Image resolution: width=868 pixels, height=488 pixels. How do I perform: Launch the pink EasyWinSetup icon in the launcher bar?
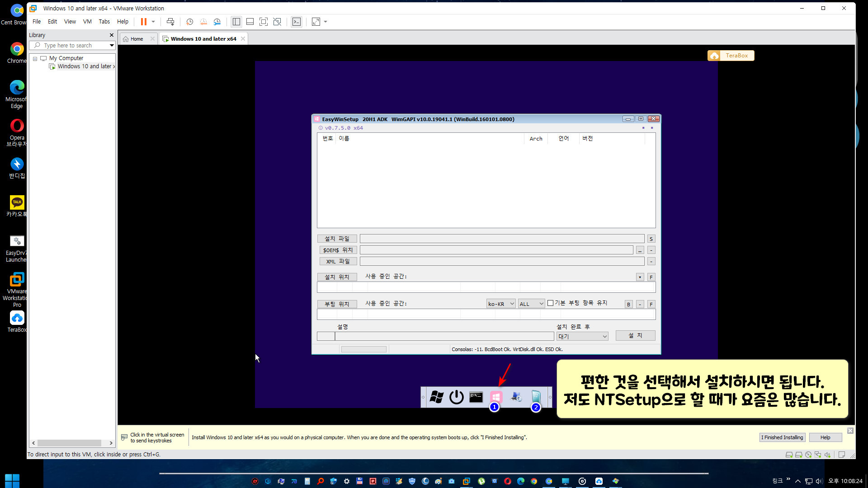tap(496, 397)
